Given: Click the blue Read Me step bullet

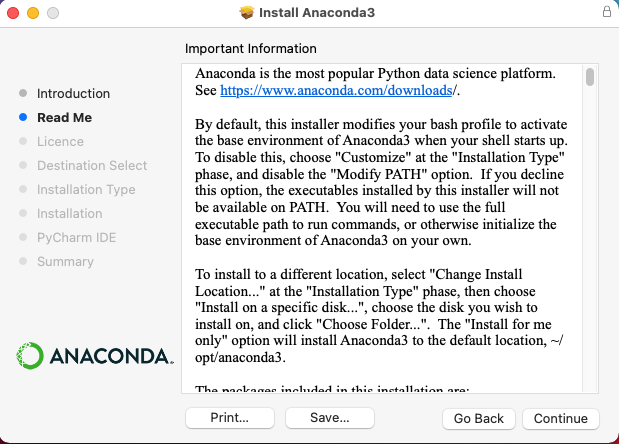Looking at the screenshot, I should (x=23, y=117).
